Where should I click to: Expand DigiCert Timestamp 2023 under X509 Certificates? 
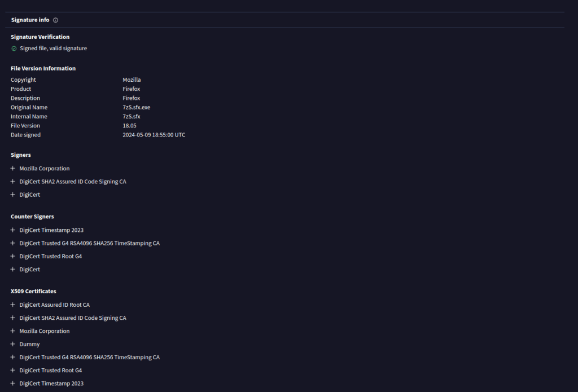coord(13,384)
